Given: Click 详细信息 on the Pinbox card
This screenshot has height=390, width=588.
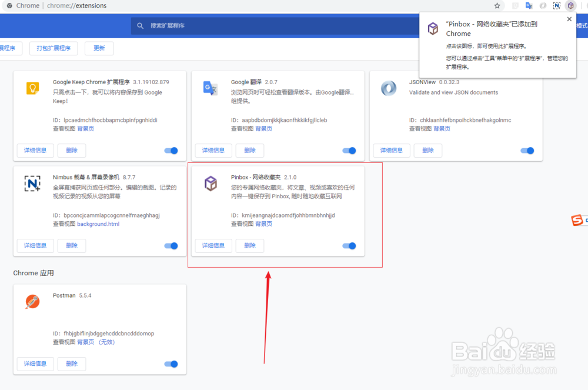Looking at the screenshot, I should click(213, 246).
